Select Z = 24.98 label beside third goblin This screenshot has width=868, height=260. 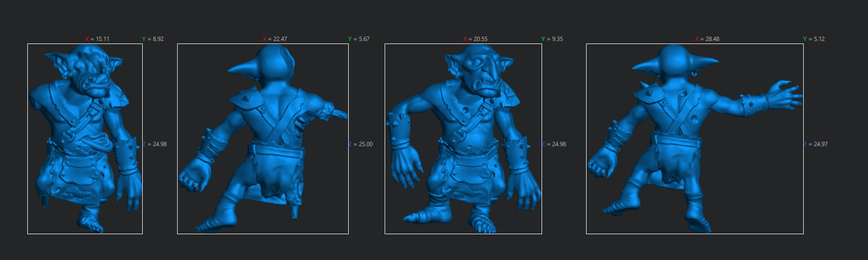click(554, 144)
